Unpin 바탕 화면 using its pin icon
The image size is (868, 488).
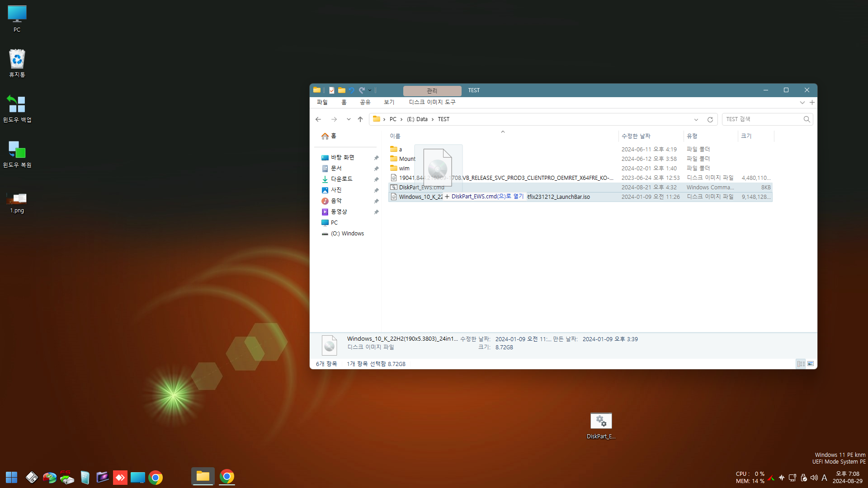[x=376, y=158]
